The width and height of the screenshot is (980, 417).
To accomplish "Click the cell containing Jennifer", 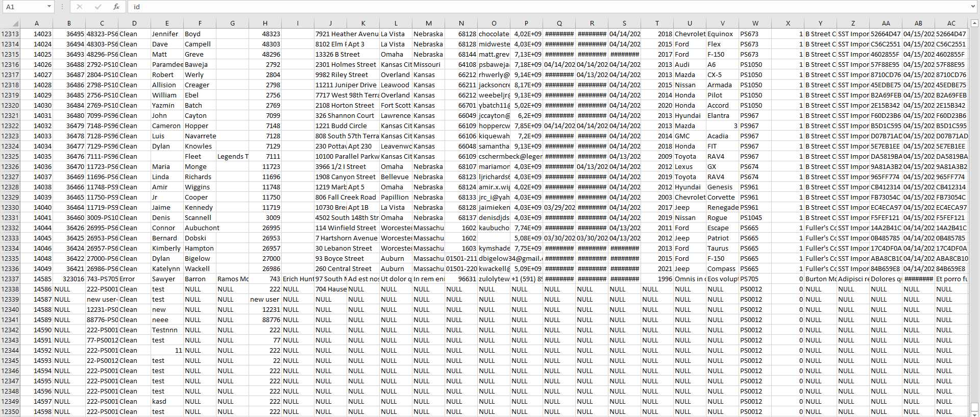I will (167, 34).
